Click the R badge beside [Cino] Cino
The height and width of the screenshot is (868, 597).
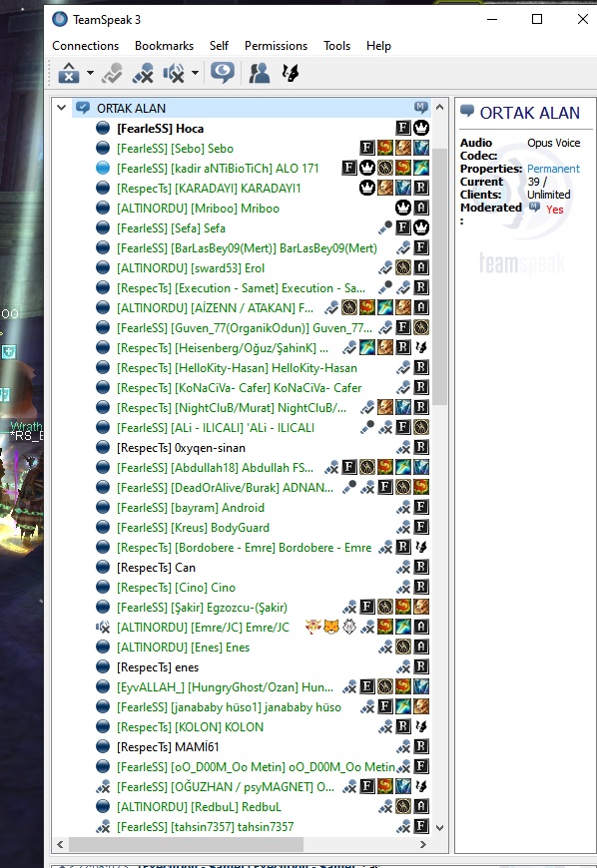tap(421, 587)
